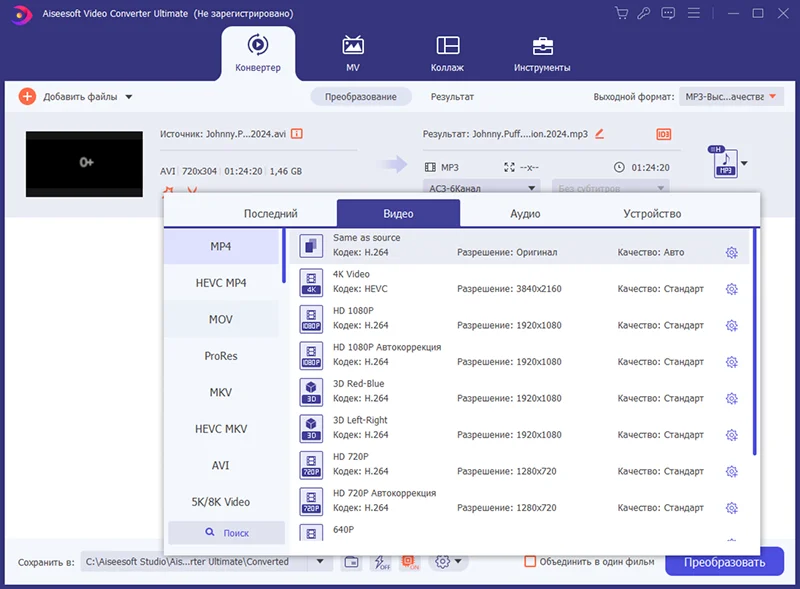Open the registration key icon
This screenshot has height=589, width=800.
tap(644, 13)
